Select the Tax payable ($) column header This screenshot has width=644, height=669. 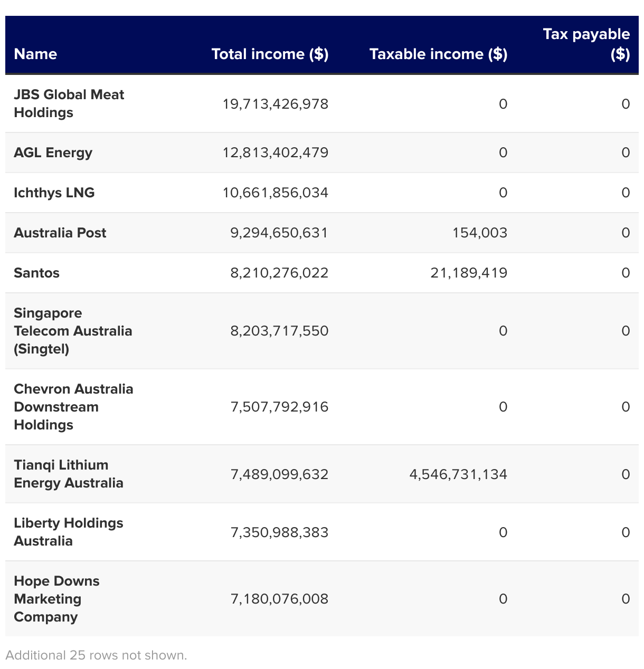coord(586,44)
